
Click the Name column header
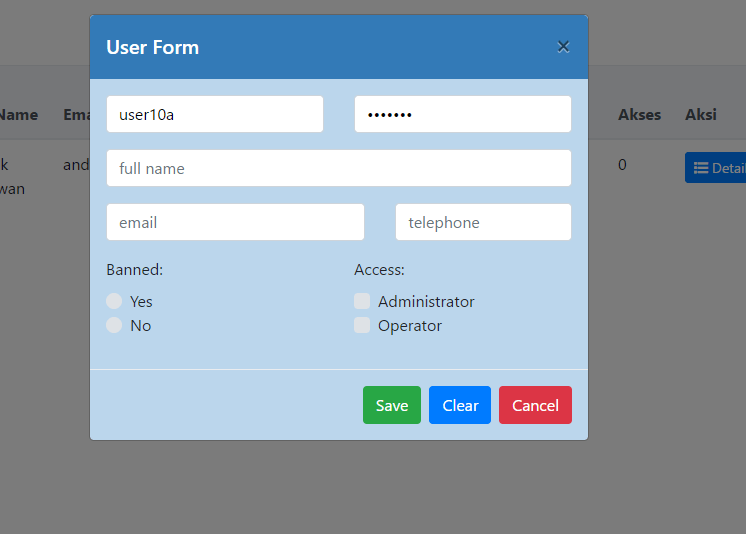point(18,114)
